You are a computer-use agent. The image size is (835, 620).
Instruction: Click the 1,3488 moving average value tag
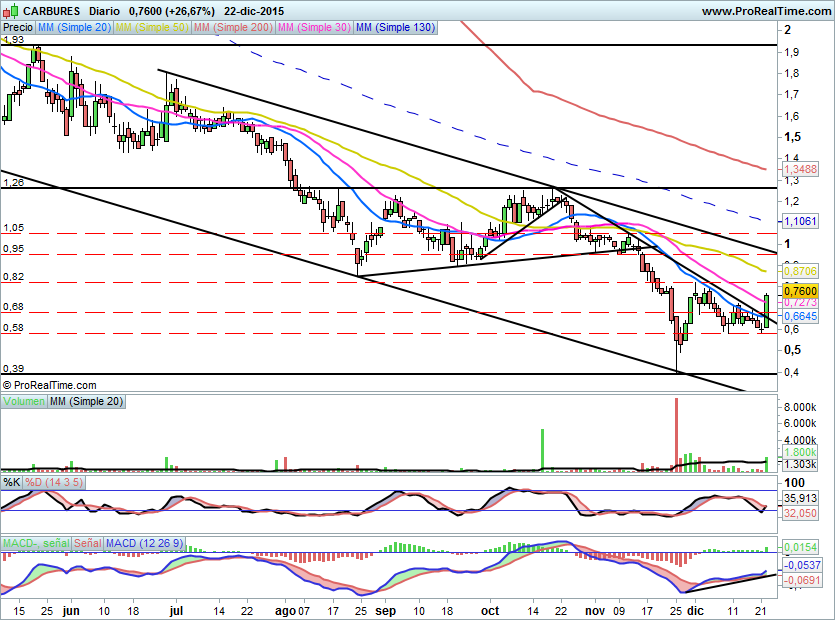coord(801,170)
